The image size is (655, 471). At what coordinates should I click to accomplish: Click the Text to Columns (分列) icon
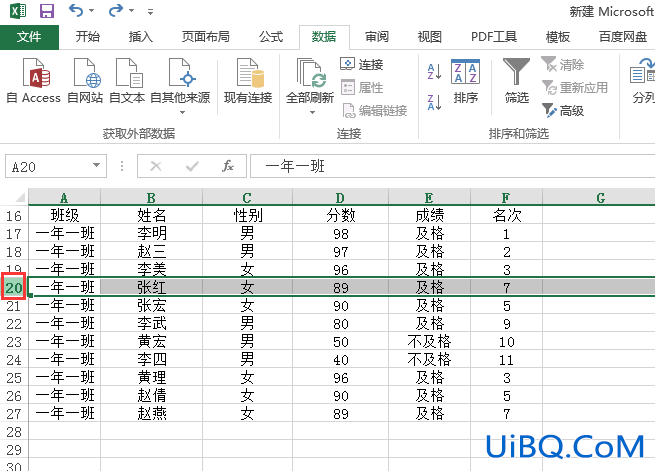tap(642, 81)
